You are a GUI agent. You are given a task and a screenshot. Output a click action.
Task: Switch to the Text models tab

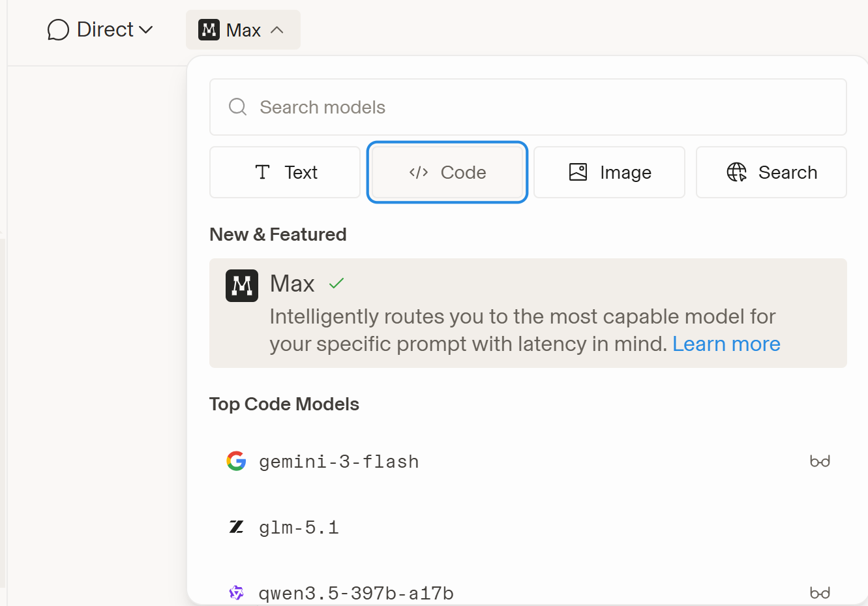click(285, 172)
